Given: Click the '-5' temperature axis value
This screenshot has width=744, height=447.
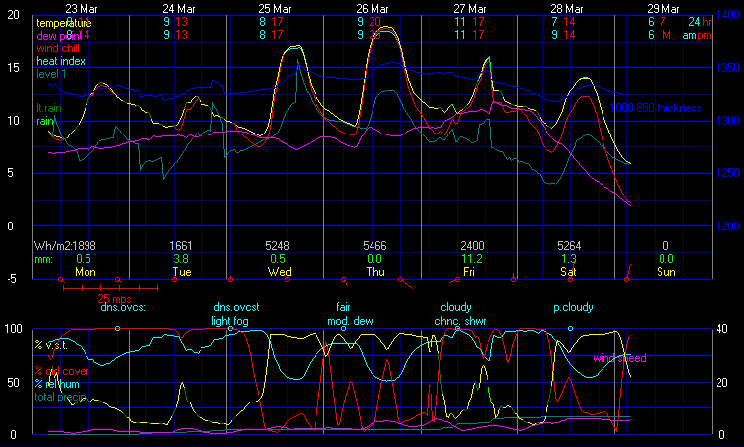Looking at the screenshot, I should coord(11,279).
